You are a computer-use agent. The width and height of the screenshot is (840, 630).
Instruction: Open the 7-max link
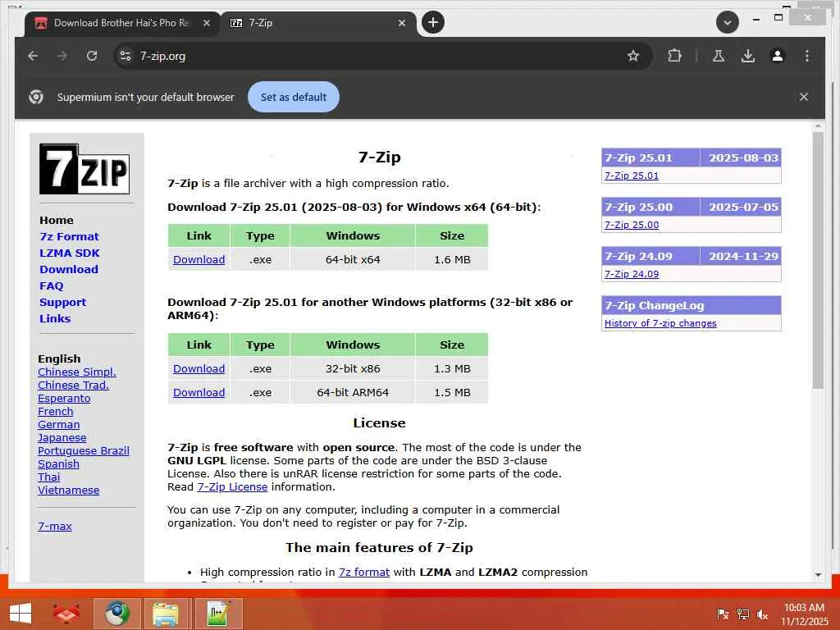coord(55,526)
